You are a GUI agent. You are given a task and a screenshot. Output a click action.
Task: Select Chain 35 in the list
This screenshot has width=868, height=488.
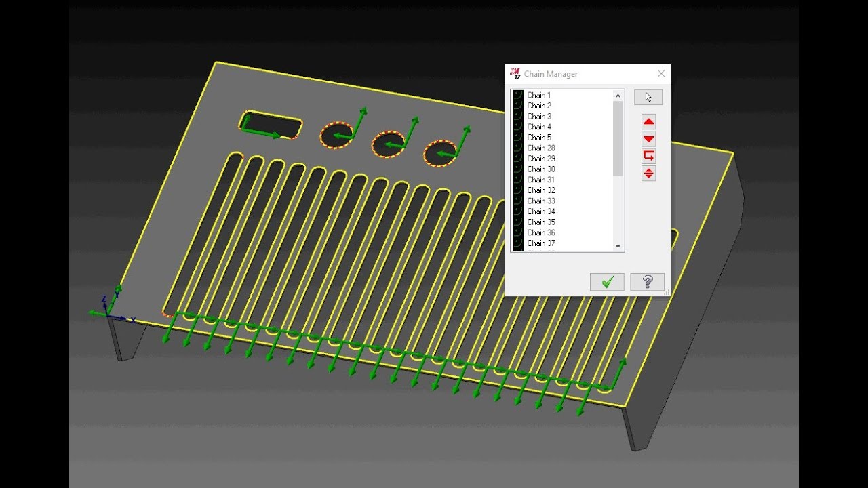pyautogui.click(x=541, y=222)
